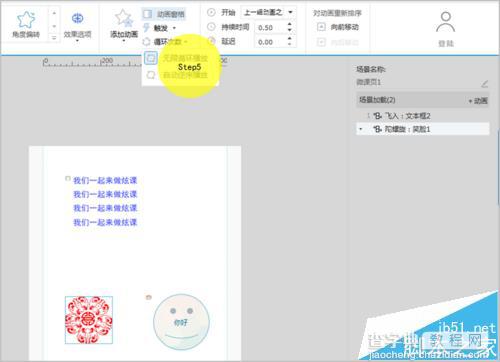Click +动画 to add scene animation
Viewport: 500px width, 362px height.
tap(478, 101)
